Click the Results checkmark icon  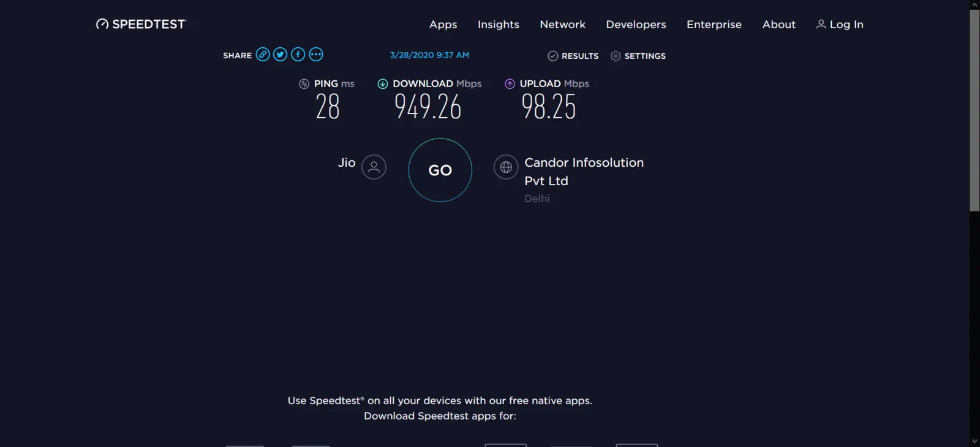click(552, 56)
